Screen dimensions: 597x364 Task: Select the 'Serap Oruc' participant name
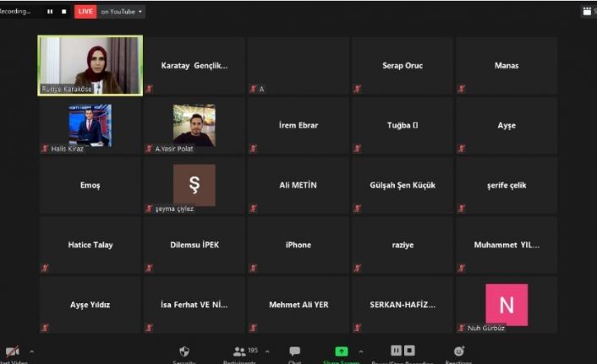(x=403, y=65)
